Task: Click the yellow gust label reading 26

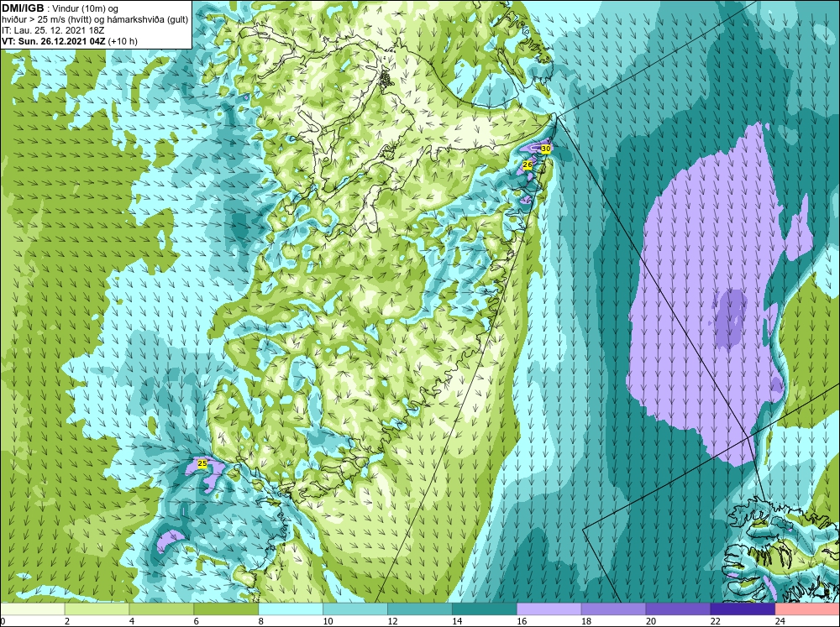Action: [528, 165]
